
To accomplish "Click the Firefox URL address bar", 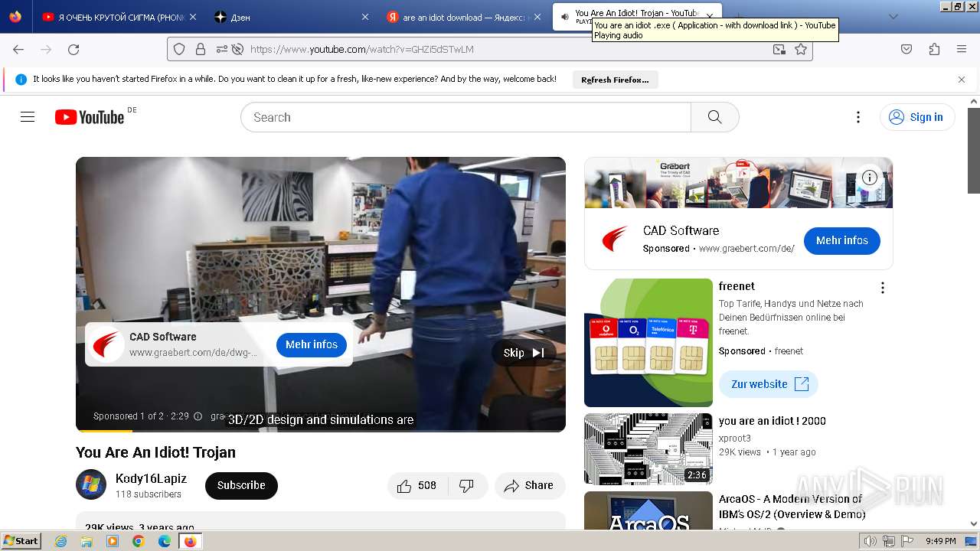I will [x=490, y=49].
